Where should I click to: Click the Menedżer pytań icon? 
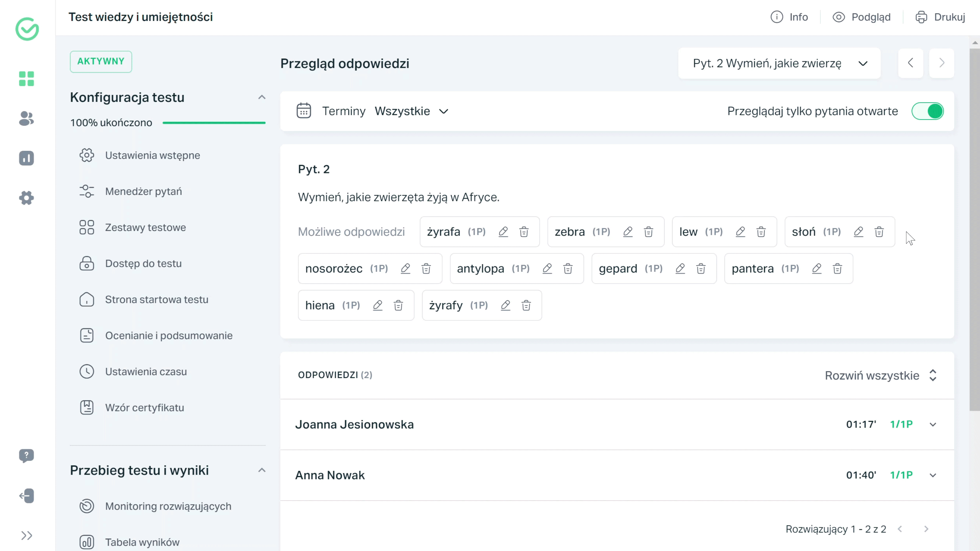86,191
